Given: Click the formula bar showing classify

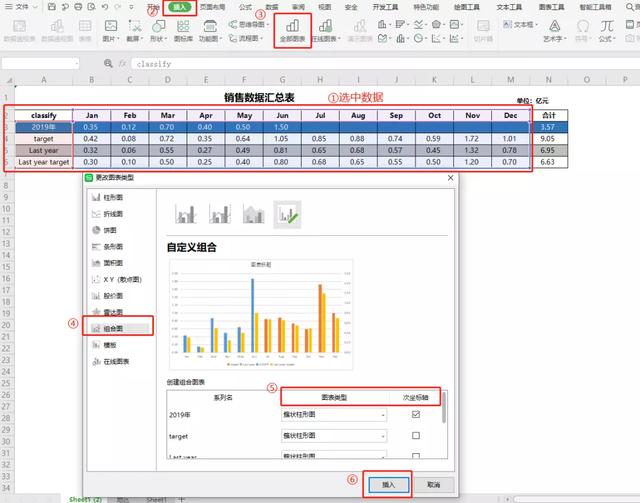Looking at the screenshot, I should (x=384, y=64).
